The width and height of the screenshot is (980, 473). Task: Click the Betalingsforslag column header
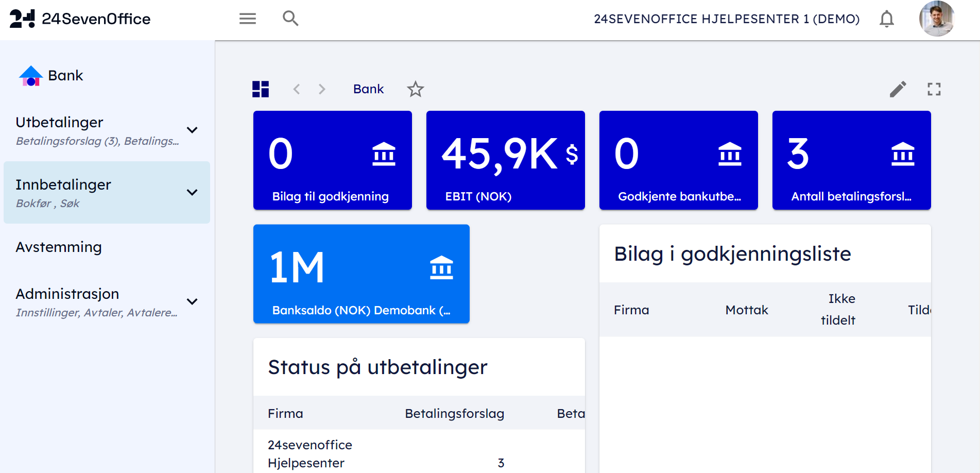coord(454,413)
